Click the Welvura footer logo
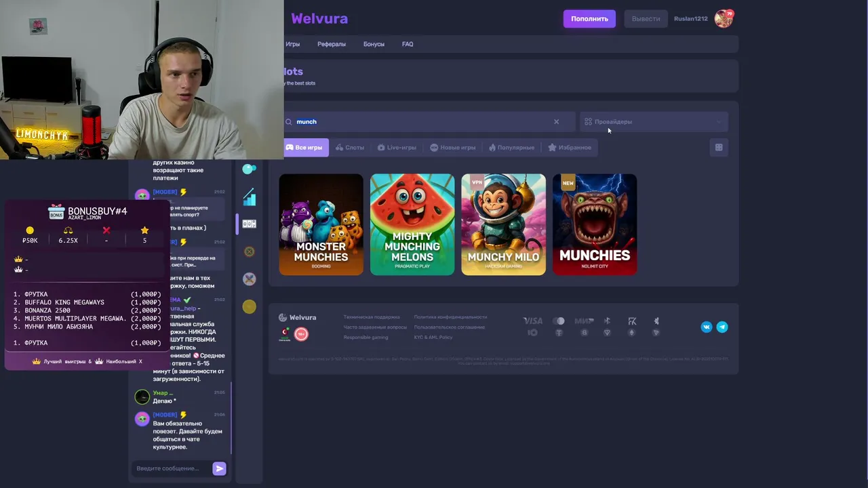This screenshot has height=488, width=868. tap(298, 317)
